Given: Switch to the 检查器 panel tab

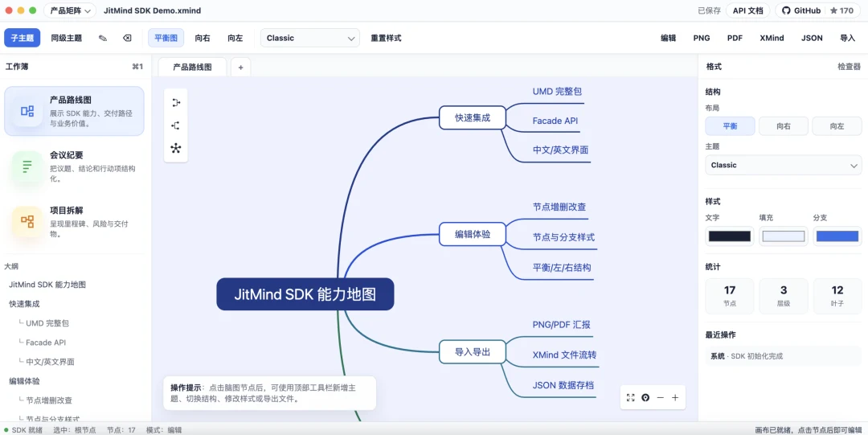Looking at the screenshot, I should click(x=850, y=67).
